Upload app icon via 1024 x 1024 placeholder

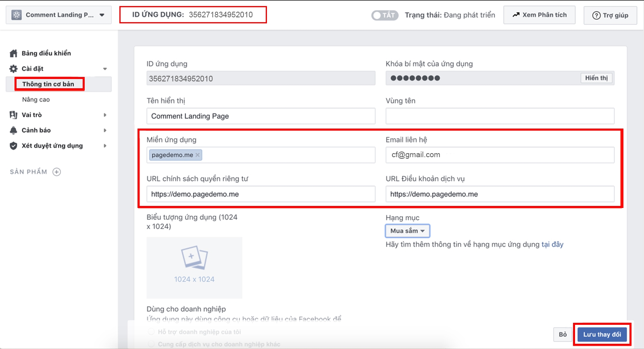tap(194, 268)
